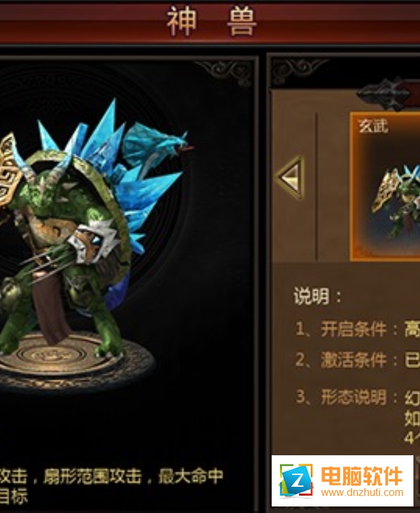
Task: Click the left arrow to show previous beast
Action: coord(291,177)
